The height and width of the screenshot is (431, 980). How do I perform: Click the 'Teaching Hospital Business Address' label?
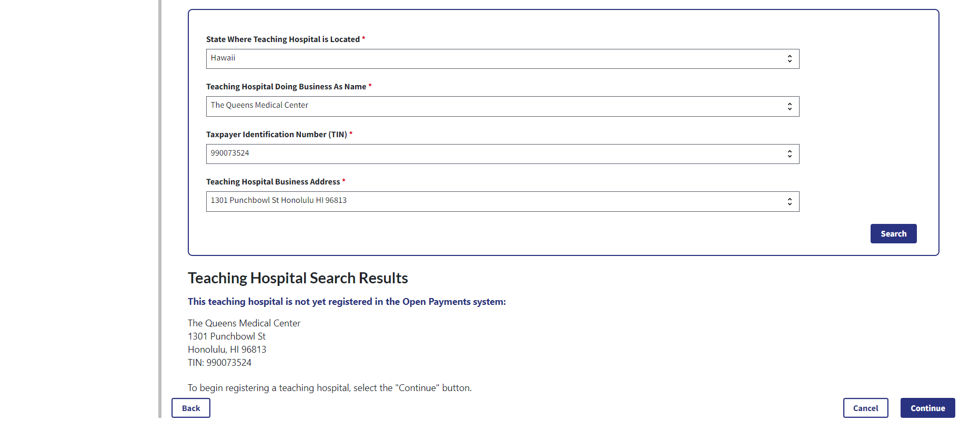point(273,182)
